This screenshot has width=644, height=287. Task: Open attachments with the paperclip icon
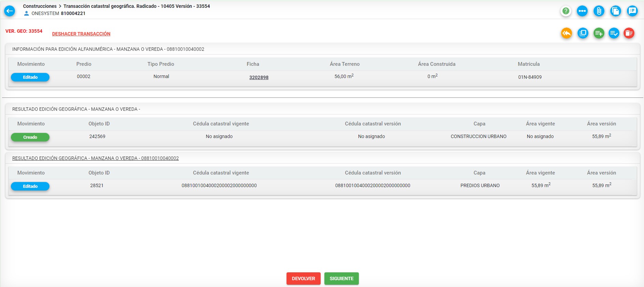click(x=599, y=11)
